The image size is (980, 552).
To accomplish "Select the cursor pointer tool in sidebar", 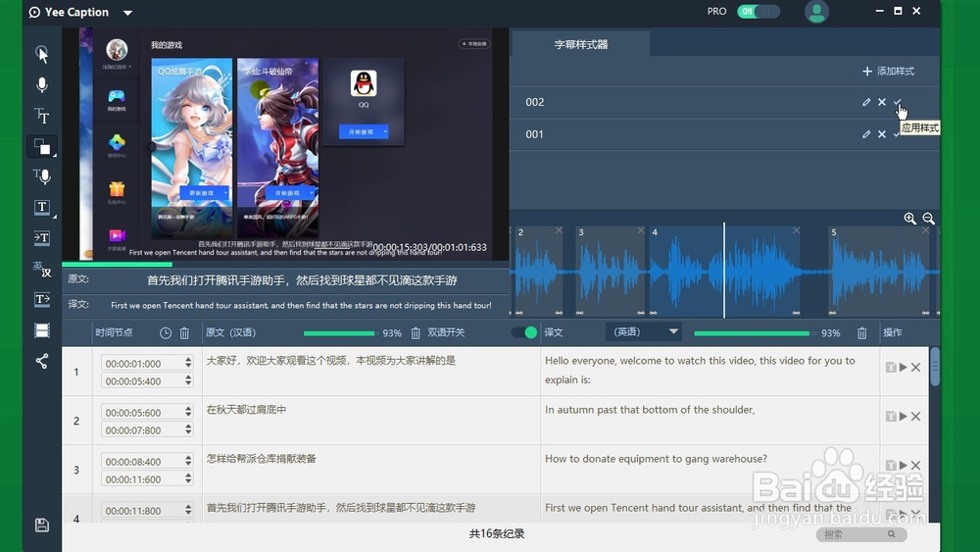I will 42,54.
